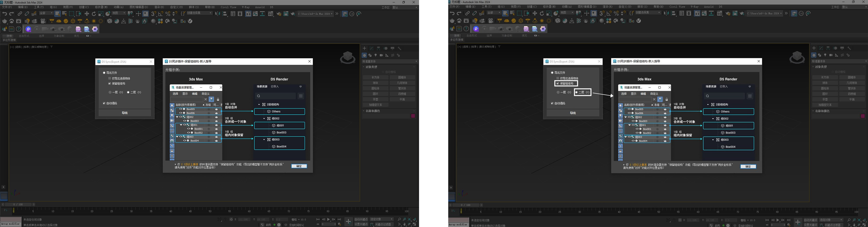The width and height of the screenshot is (868, 227).
Task: Click the Mirror tool in the left window
Action: pos(217,14)
